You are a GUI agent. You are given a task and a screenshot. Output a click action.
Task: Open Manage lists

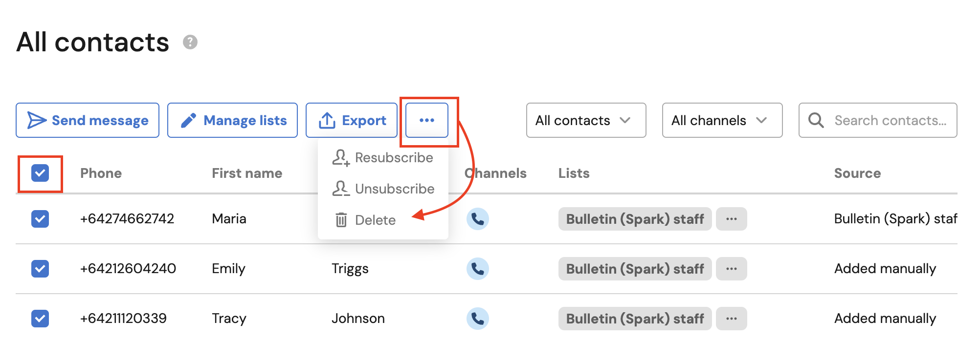(x=232, y=120)
